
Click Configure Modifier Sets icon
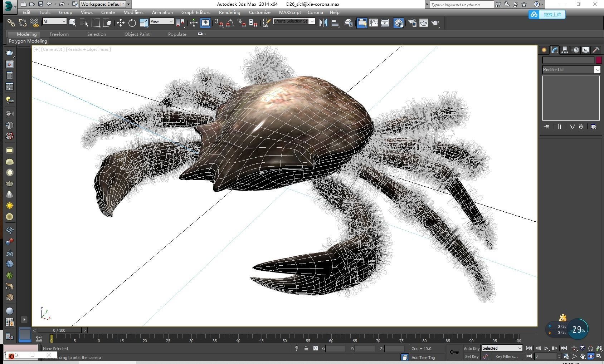click(x=593, y=127)
